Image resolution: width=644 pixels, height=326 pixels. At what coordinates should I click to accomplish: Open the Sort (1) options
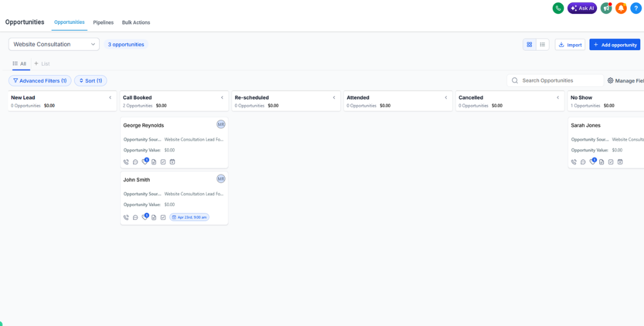pyautogui.click(x=91, y=81)
